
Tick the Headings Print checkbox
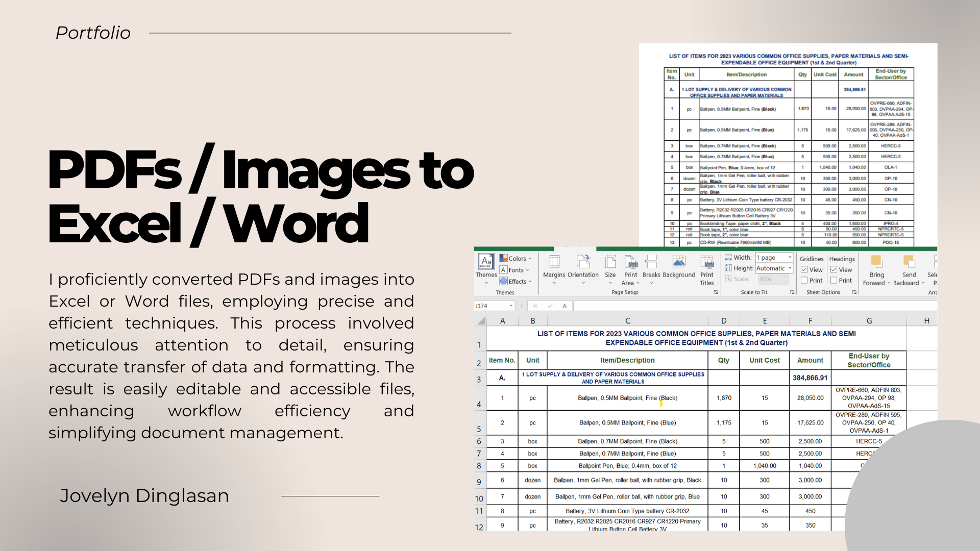click(834, 280)
